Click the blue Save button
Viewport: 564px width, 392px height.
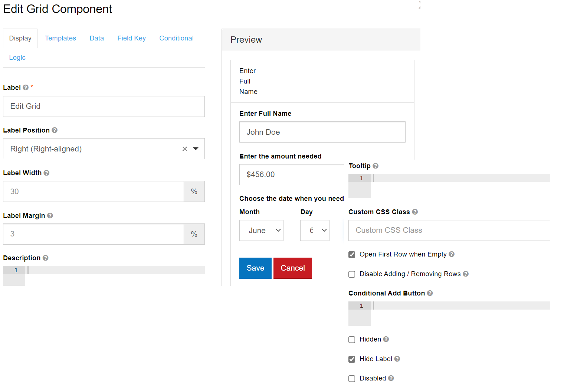click(x=255, y=268)
